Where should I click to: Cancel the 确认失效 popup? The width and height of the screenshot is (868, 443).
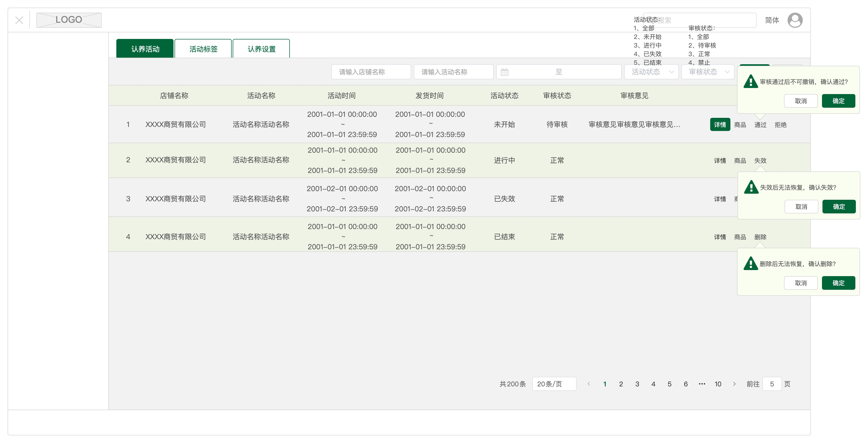pyautogui.click(x=802, y=207)
